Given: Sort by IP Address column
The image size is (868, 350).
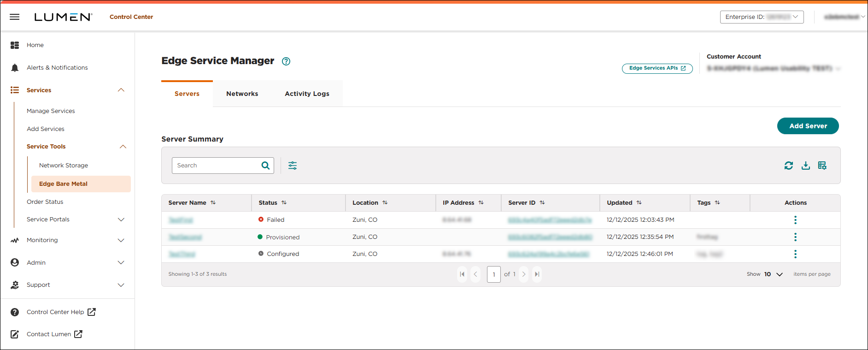Looking at the screenshot, I should pos(481,203).
